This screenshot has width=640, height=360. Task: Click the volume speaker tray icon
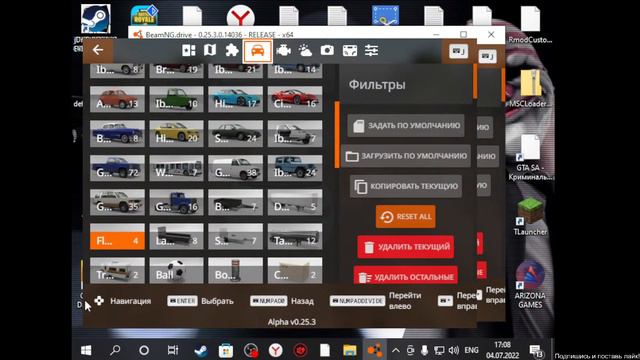(453, 350)
